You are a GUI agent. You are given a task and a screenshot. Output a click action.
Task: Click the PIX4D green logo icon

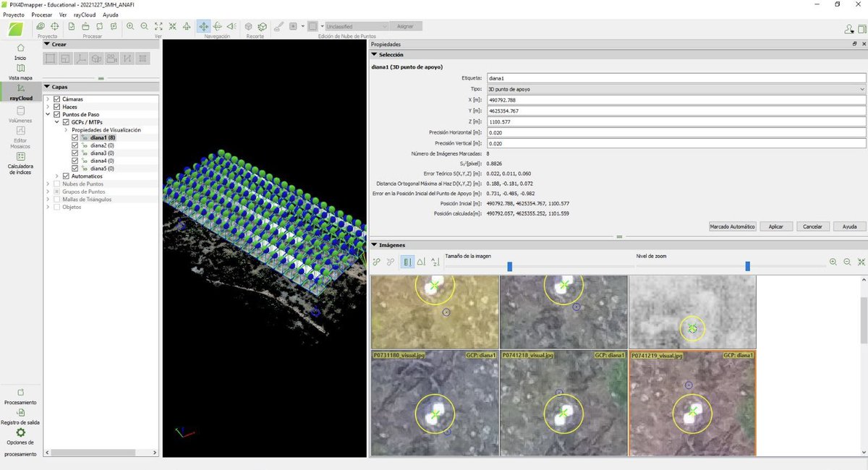pyautogui.click(x=16, y=30)
